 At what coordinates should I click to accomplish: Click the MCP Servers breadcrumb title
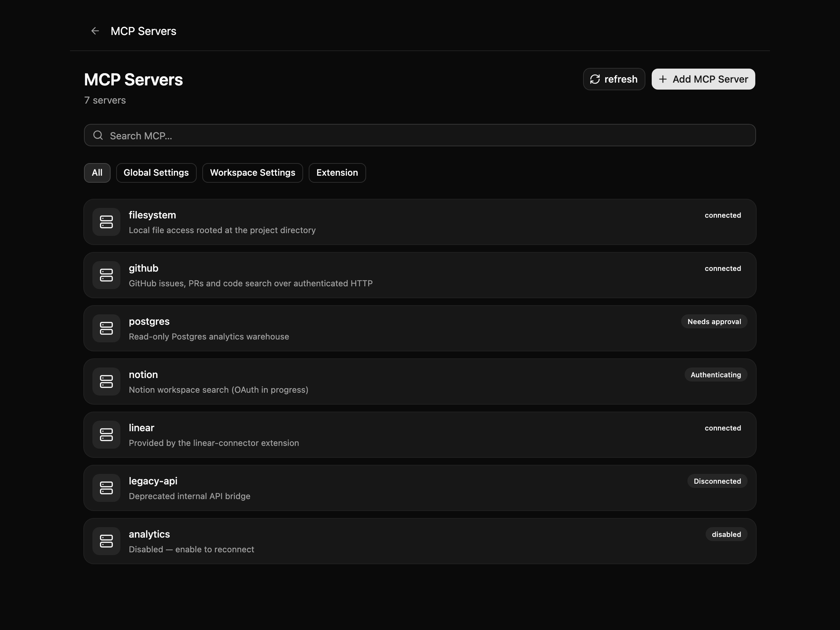point(143,31)
